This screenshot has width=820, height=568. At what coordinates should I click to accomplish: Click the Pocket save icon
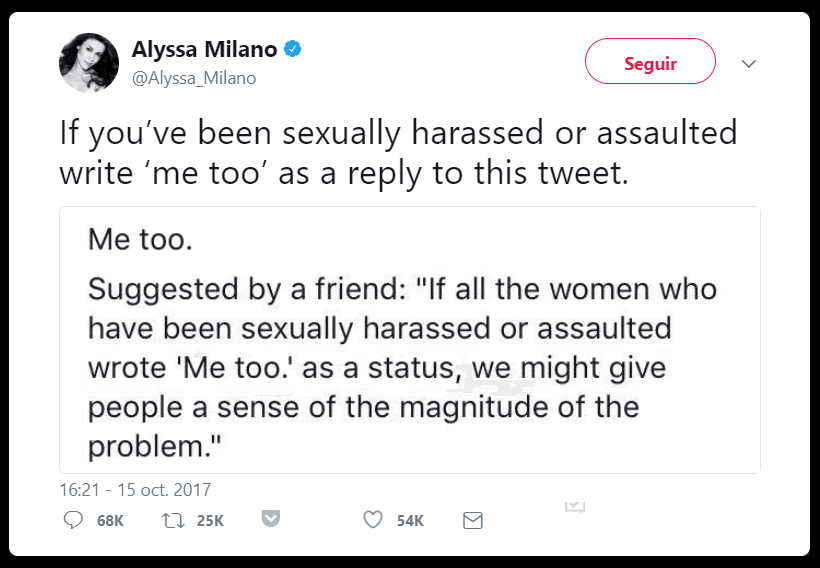270,519
